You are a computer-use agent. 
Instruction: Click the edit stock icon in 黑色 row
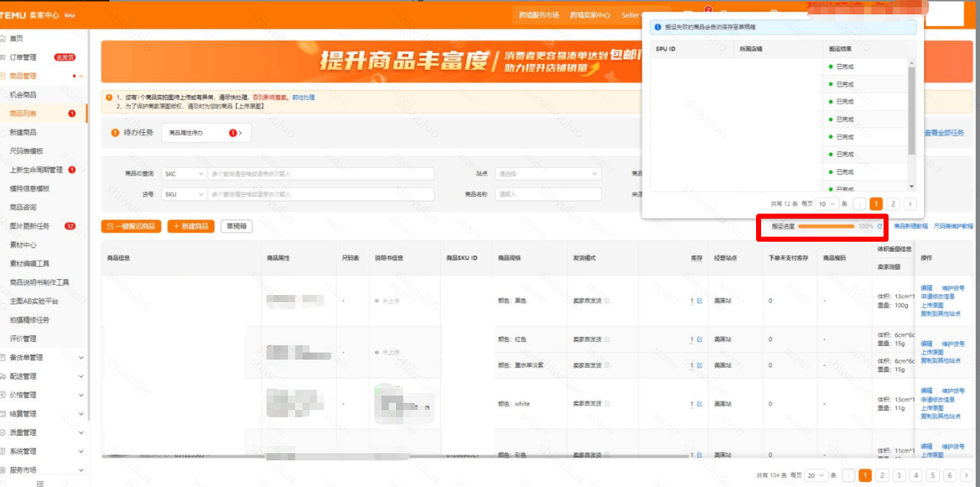(699, 301)
